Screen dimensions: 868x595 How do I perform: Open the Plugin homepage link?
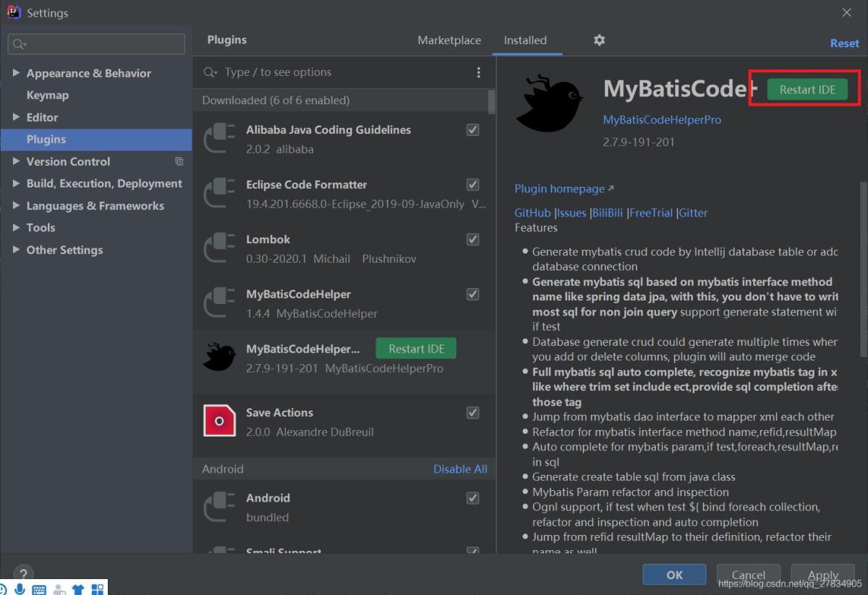coord(560,189)
